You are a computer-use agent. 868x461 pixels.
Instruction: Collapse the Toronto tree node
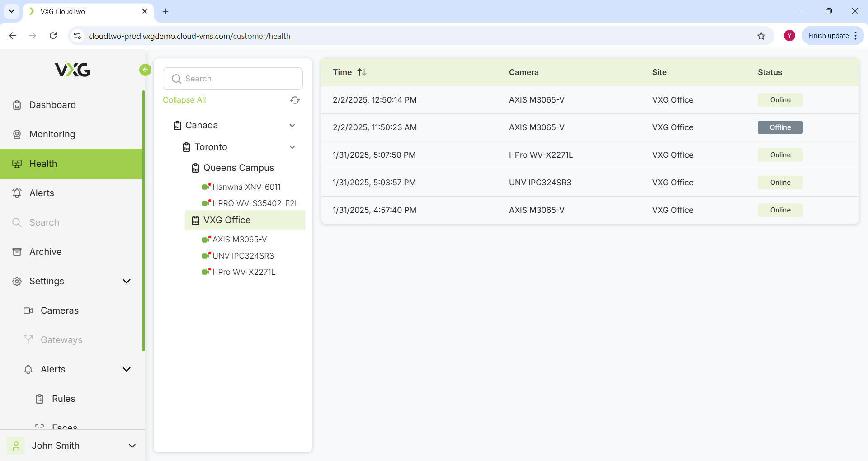(292, 147)
